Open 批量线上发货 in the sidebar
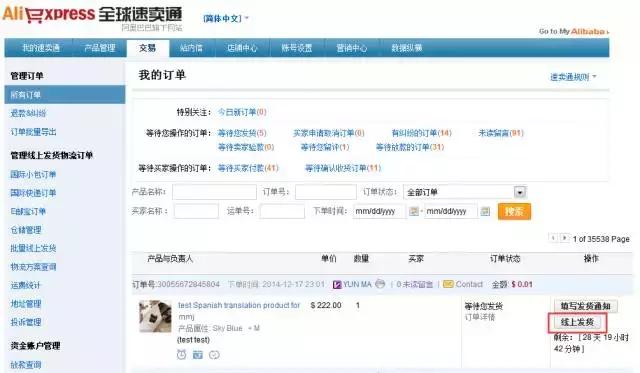The image size is (640, 373). click(33, 248)
